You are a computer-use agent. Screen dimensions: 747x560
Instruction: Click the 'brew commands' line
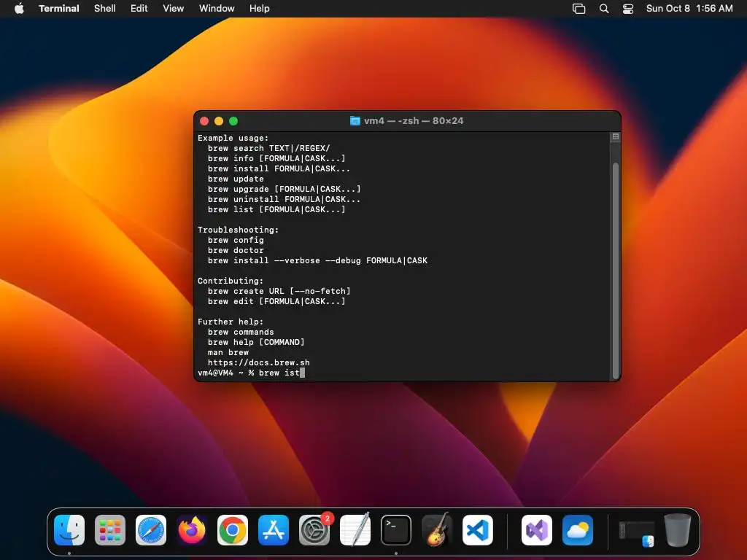pos(241,332)
